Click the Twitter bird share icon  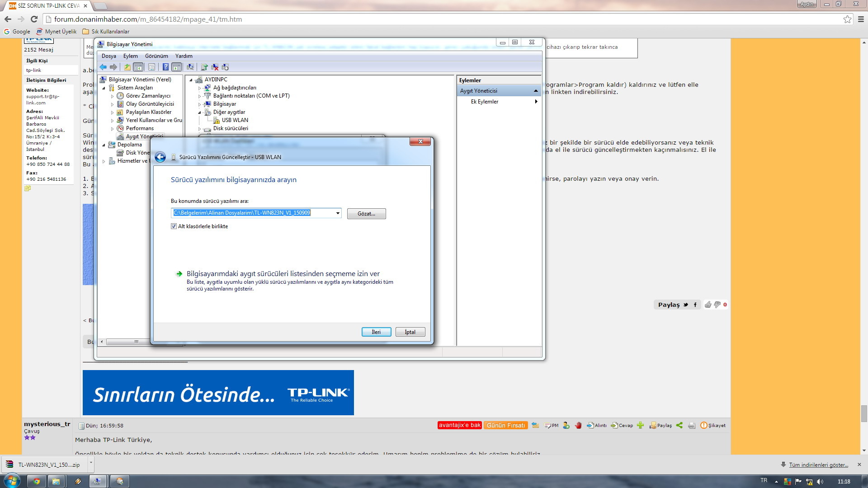pos(686,305)
